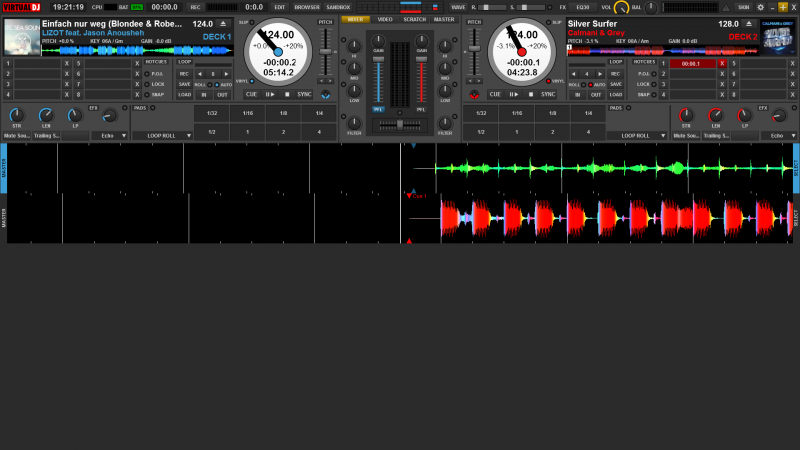Eject the track from Deck 1
The image size is (800, 450).
[x=223, y=24]
